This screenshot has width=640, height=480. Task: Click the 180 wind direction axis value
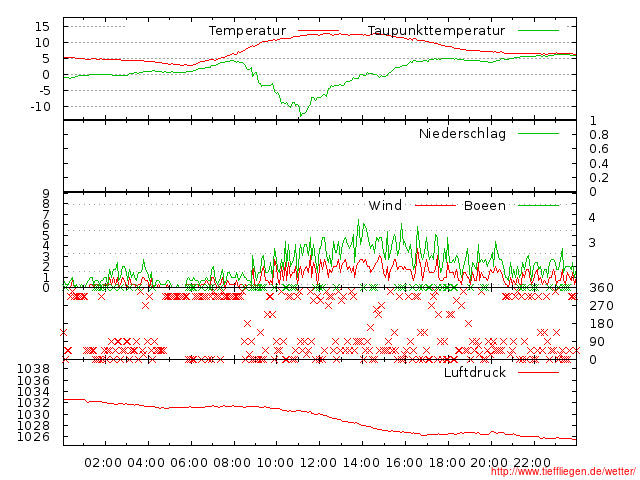tap(601, 324)
